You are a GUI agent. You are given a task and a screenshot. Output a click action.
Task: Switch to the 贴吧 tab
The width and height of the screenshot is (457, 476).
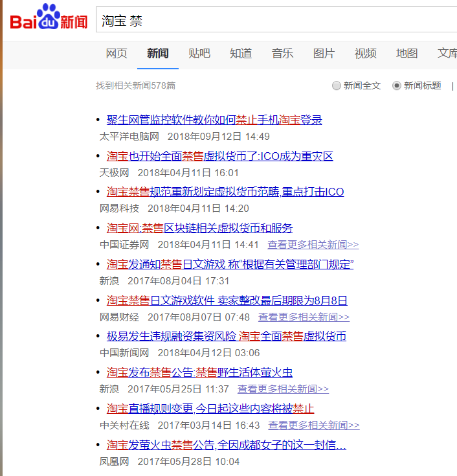click(199, 53)
